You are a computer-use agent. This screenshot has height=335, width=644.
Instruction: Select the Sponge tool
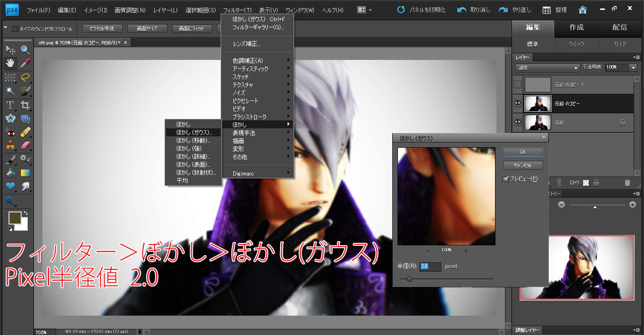(x=10, y=201)
